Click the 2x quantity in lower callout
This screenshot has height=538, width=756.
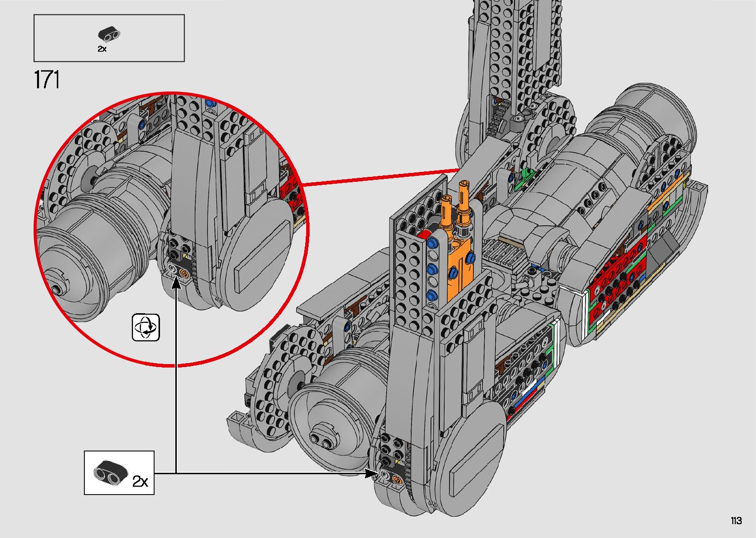140,481
